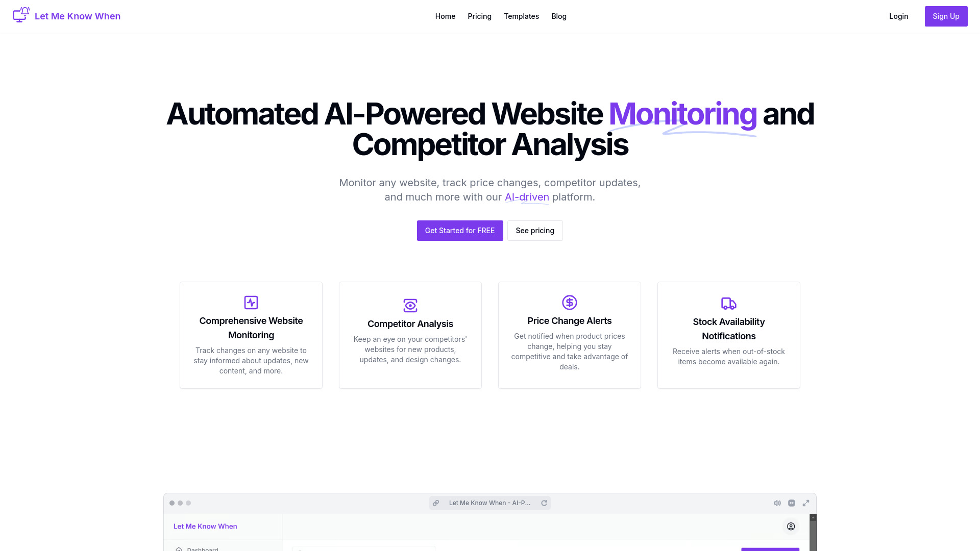The width and height of the screenshot is (980, 551).
Task: Click the See pricing button
Action: [x=535, y=230]
